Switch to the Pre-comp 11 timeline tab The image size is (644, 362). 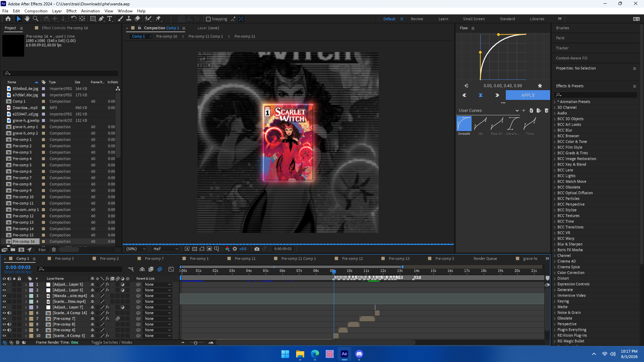(x=245, y=259)
